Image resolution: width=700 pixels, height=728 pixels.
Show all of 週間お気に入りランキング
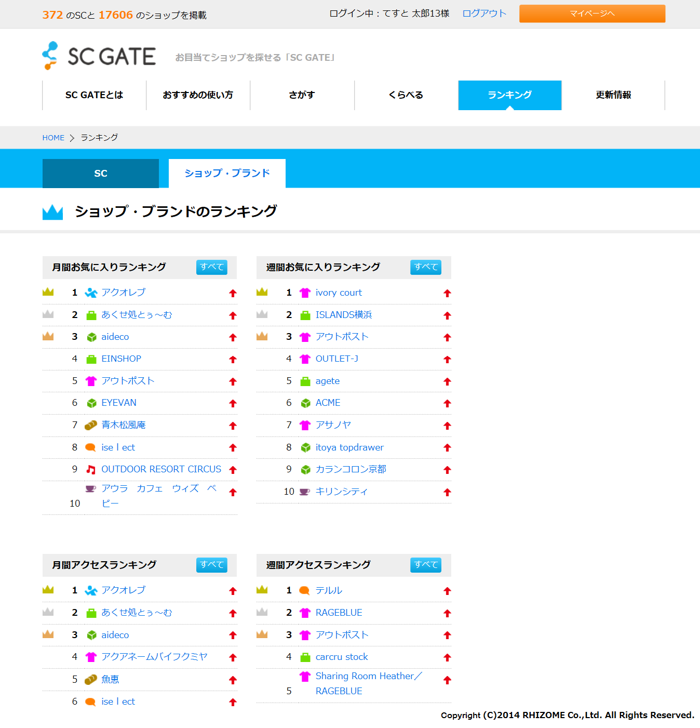(426, 267)
